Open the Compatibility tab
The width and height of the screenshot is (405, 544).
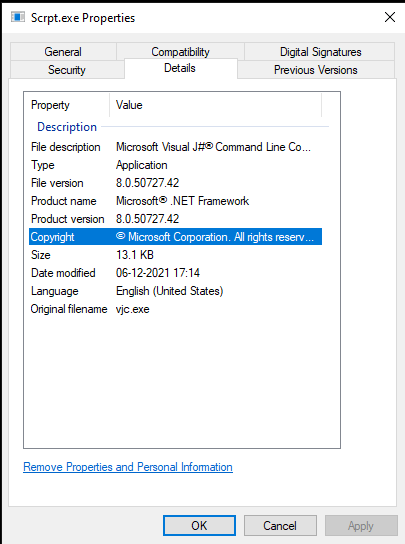point(180,52)
